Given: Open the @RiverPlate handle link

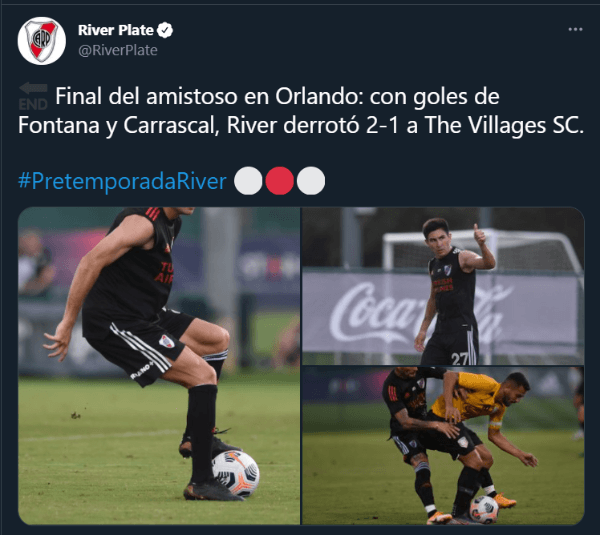Looking at the screenshot, I should click(118, 50).
